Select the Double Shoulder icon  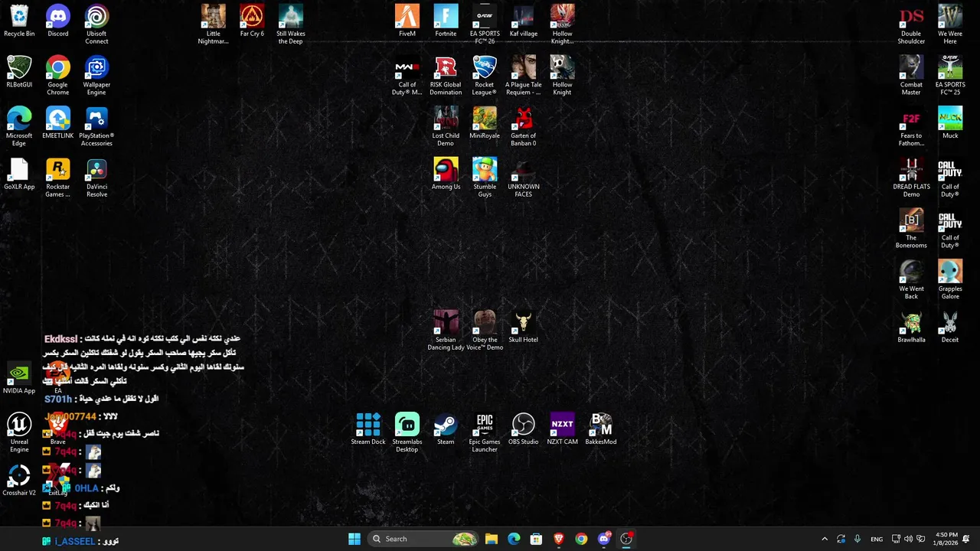[x=911, y=24]
